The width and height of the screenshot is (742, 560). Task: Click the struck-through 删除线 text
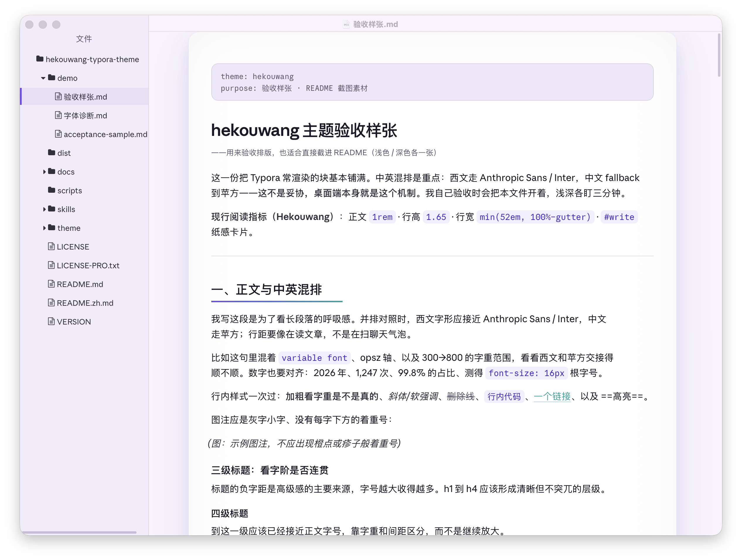coord(461,396)
